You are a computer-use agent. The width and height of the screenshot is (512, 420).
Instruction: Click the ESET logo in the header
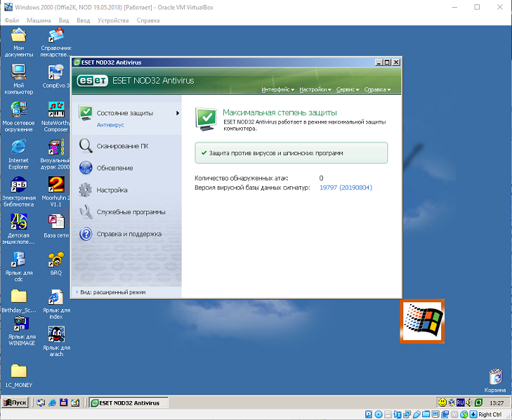coord(93,81)
